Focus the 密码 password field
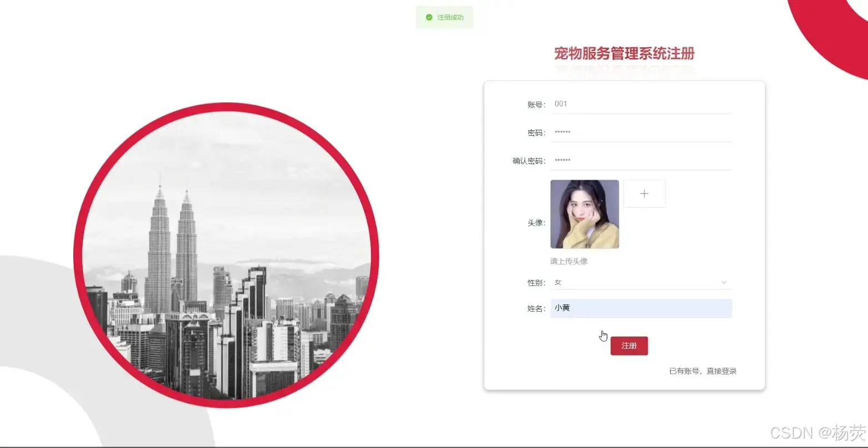 [641, 133]
